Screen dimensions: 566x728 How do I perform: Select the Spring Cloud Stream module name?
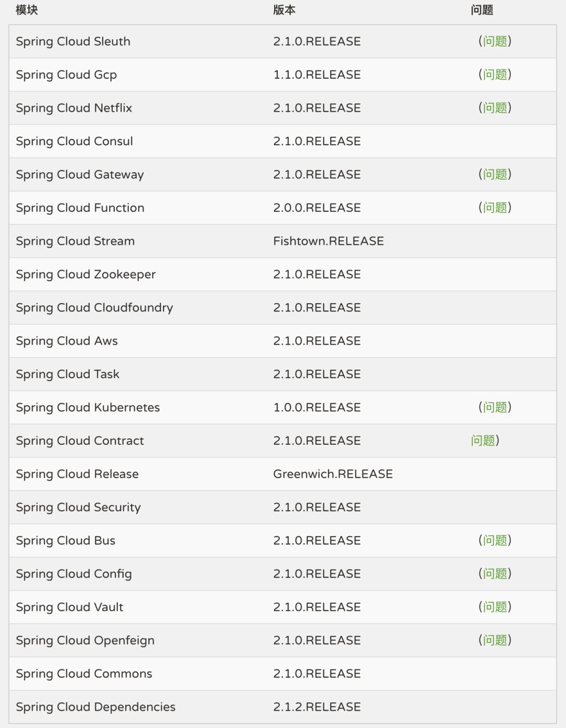coord(75,241)
